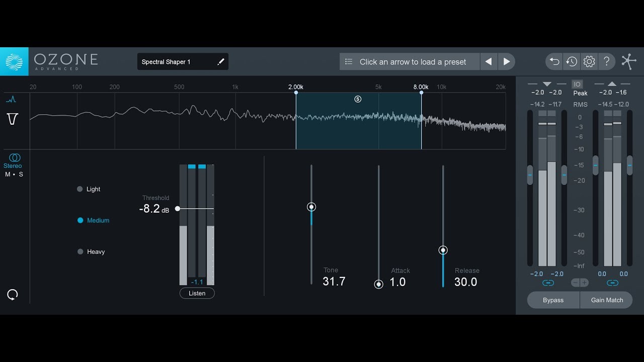The height and width of the screenshot is (362, 644).
Task: Click the highlighted 2k-8k shaper band region
Action: 358,121
